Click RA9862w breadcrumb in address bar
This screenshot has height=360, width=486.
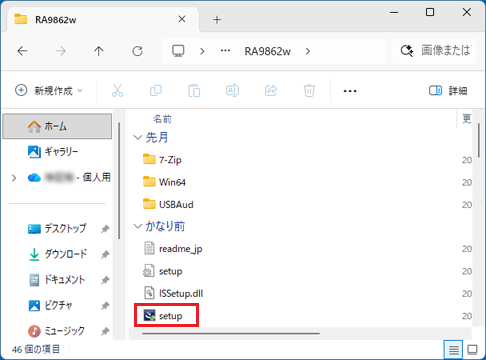267,51
